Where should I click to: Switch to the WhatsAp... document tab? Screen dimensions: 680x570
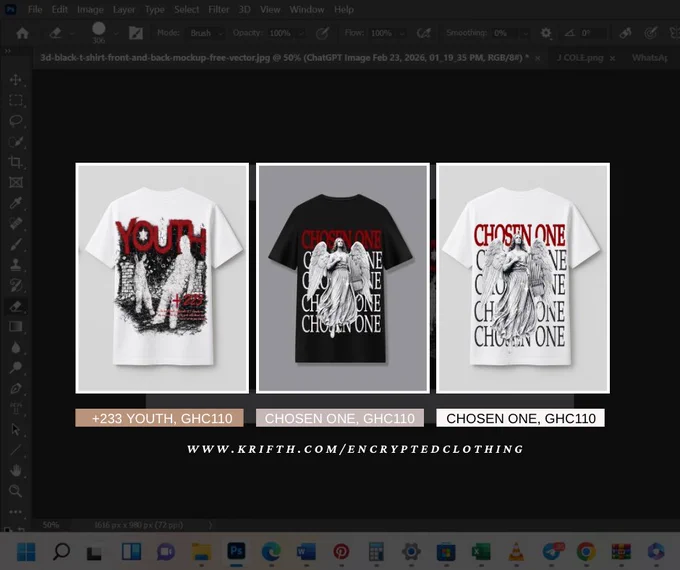coord(650,58)
